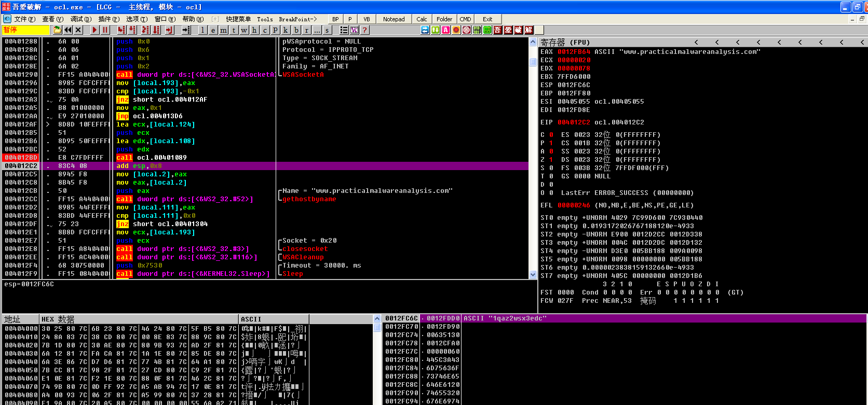Click the concentric target plugin icon

coord(467,30)
